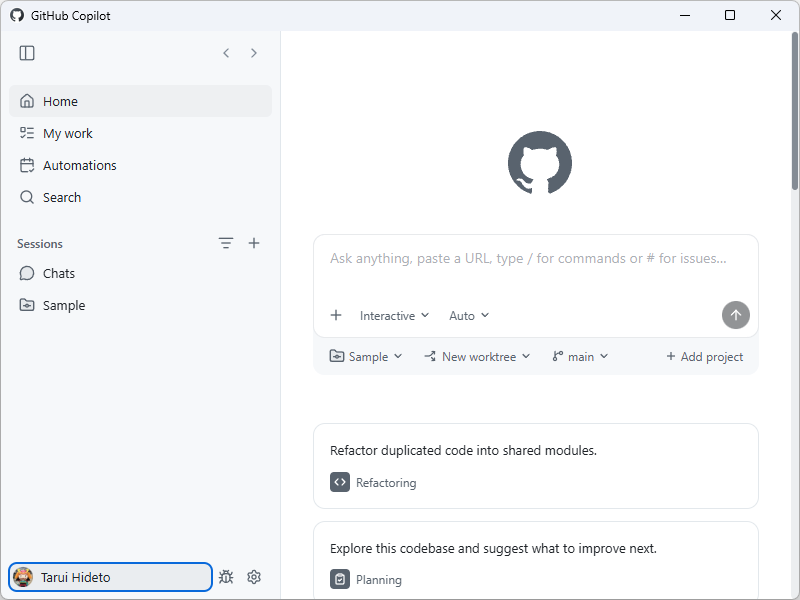
Task: Open Search in sidebar
Action: 140,197
